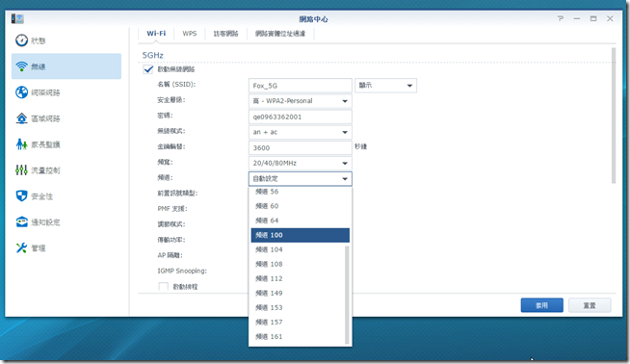
Task: Open the SSID show/hide (顯示) dropdown
Action: tap(385, 86)
